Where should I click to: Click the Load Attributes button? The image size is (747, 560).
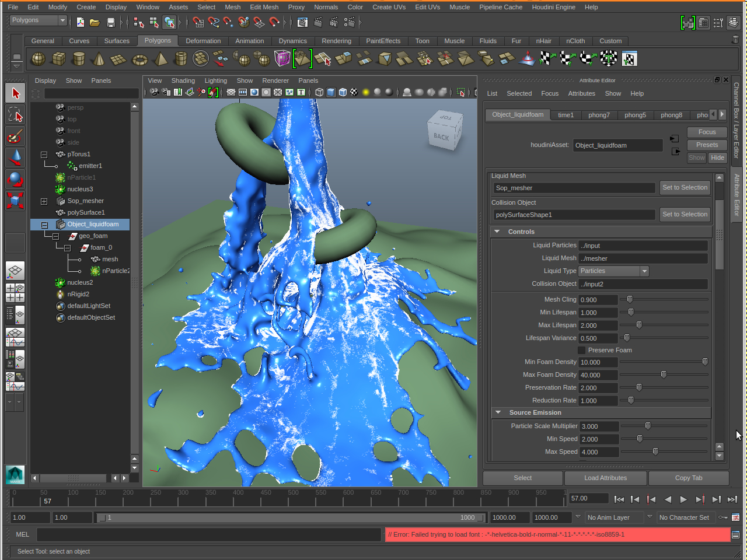coord(605,478)
